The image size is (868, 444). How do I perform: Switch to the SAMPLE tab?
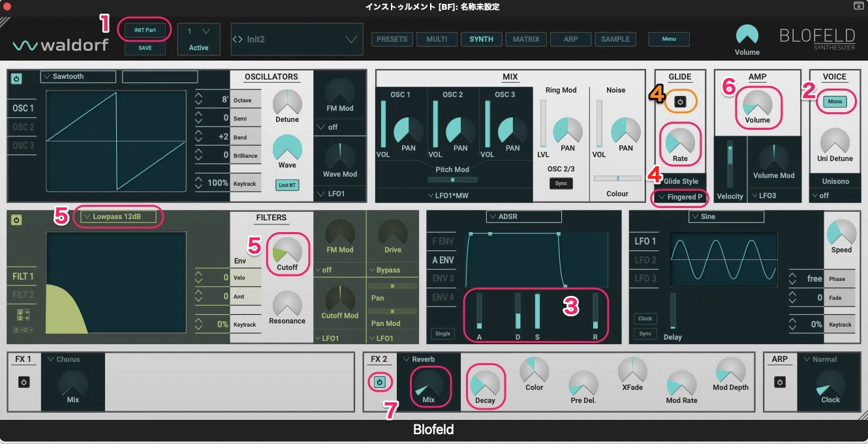(x=615, y=39)
